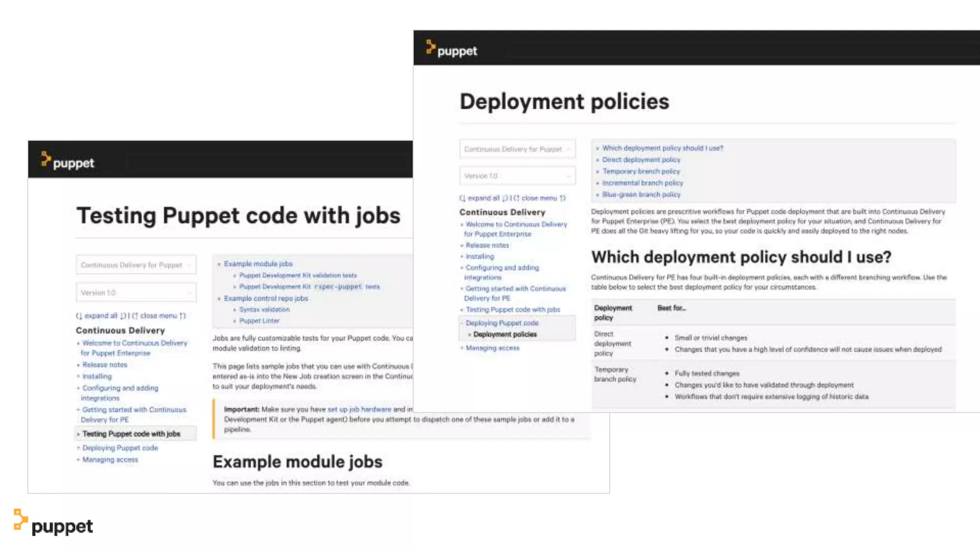980x551 pixels.
Task: Click close menu in the right window sidebar
Action: coord(539,198)
